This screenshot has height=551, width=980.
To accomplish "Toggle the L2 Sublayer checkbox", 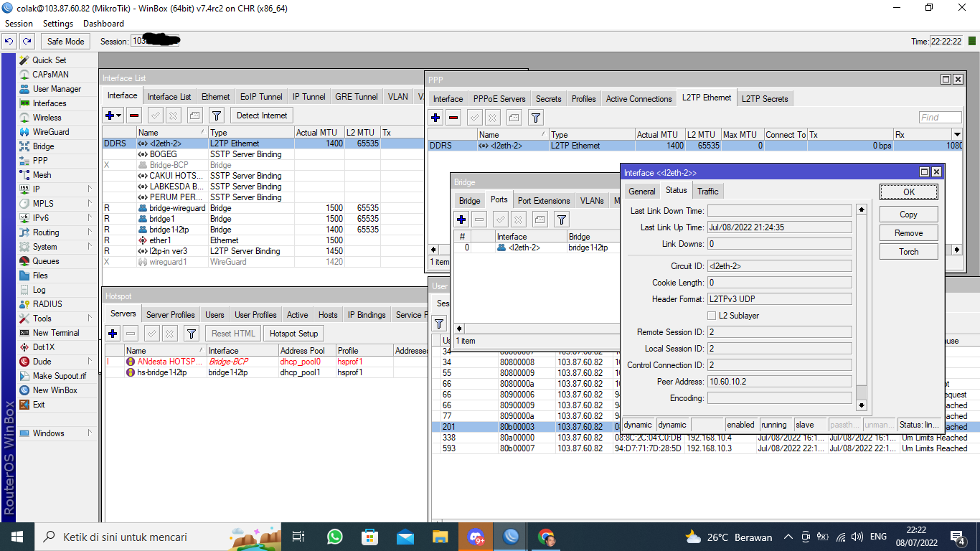I will pyautogui.click(x=712, y=316).
